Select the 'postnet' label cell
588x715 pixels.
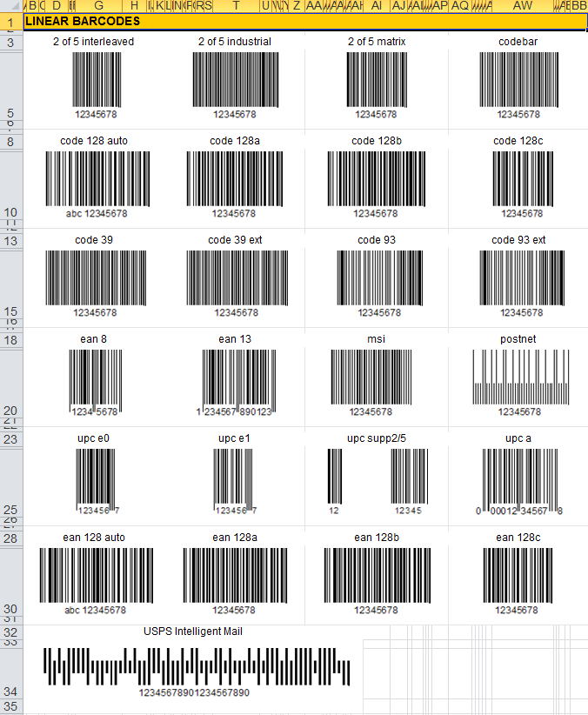518,339
